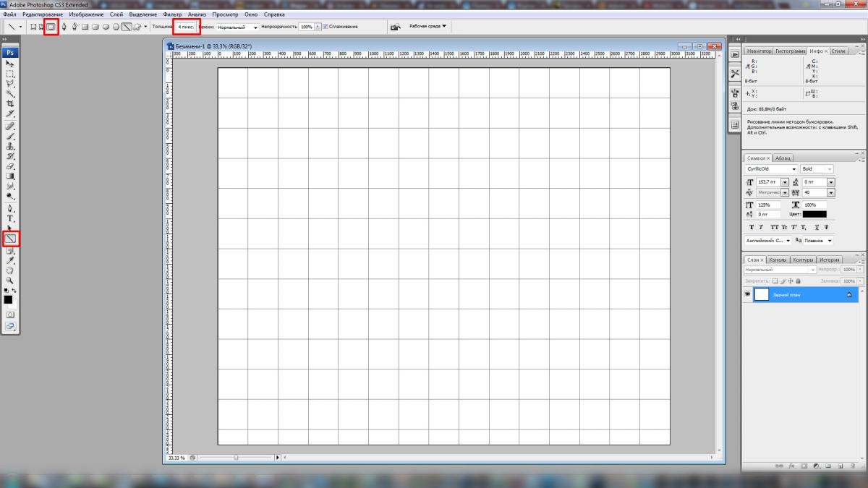This screenshot has height=488, width=868.
Task: Open the Файл menu
Action: [9, 14]
